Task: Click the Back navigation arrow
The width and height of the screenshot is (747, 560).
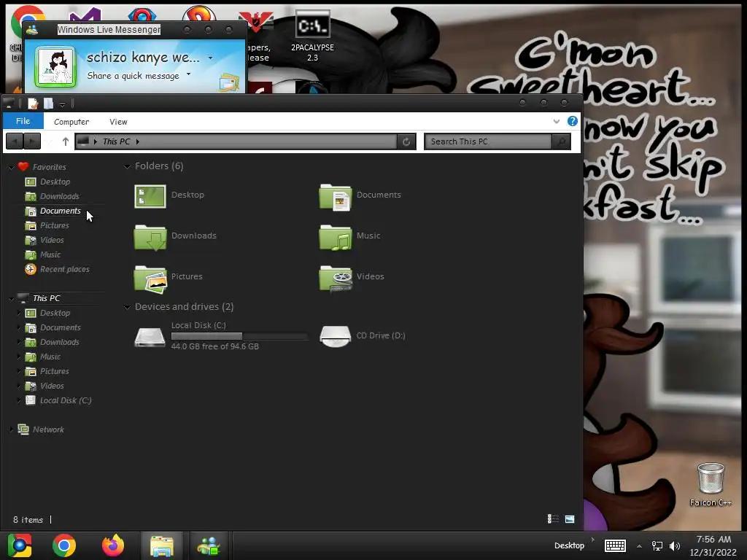Action: 15,141
